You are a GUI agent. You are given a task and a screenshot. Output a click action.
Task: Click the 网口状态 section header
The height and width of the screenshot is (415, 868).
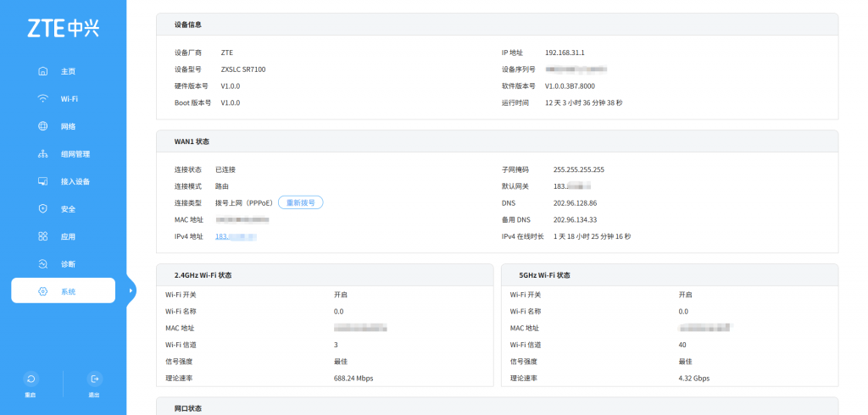tap(187, 408)
